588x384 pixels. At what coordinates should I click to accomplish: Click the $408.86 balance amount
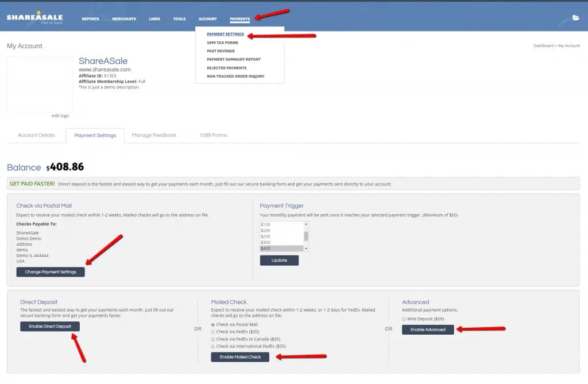coord(65,167)
